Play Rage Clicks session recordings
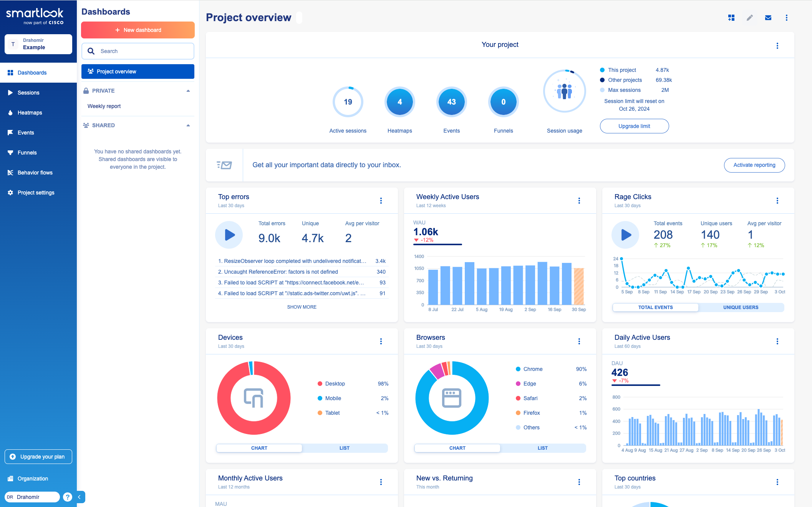Viewport: 812px width, 507px height. pos(625,235)
